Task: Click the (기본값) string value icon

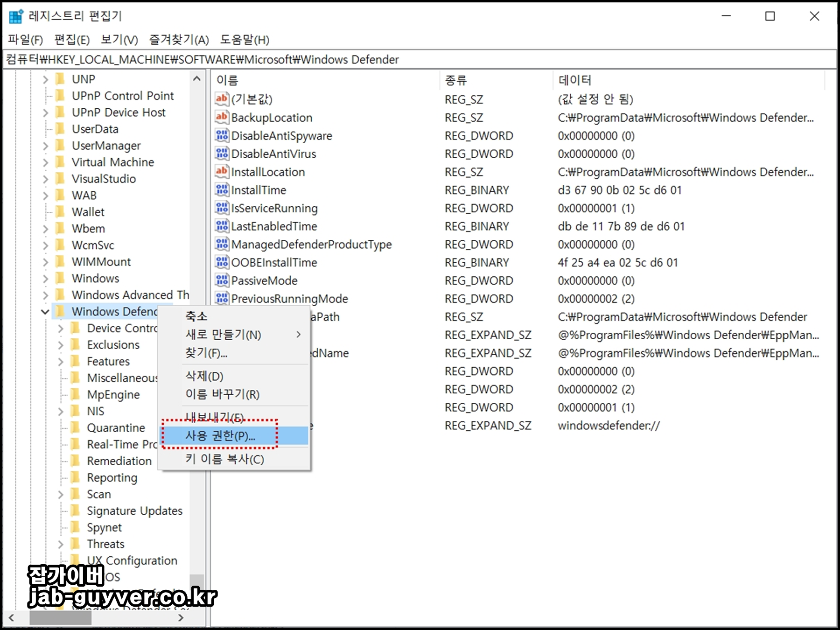Action: coord(222,99)
